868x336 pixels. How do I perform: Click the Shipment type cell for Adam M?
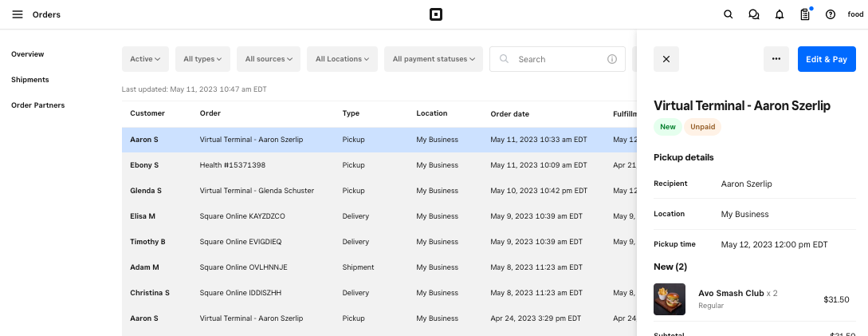click(x=358, y=267)
